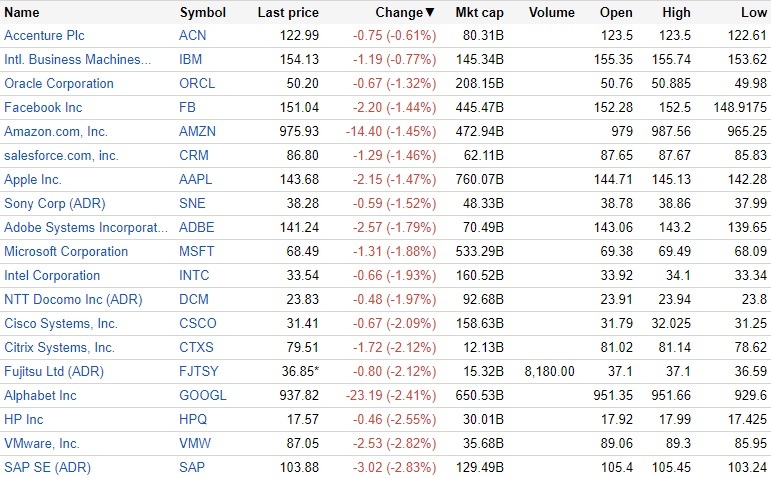Screen dimensions: 771x478
Task: Open the SAP SE (ADR) link
Action: click(x=46, y=468)
